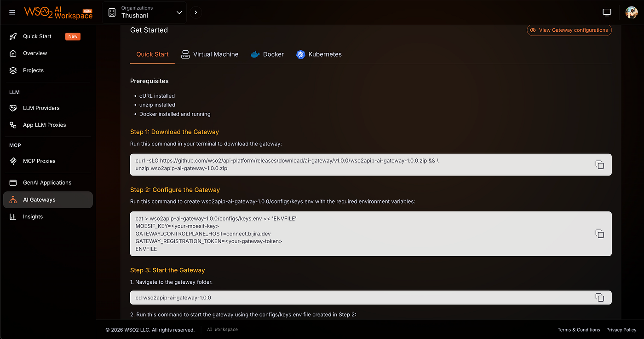The width and height of the screenshot is (644, 339).
Task: Copy the cd wso2apip-ai-gateway command
Action: point(600,298)
